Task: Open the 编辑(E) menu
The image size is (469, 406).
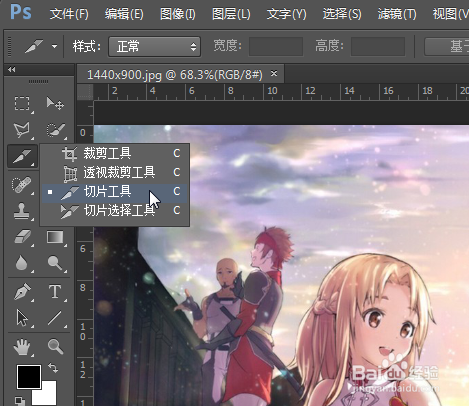Action: tap(124, 14)
